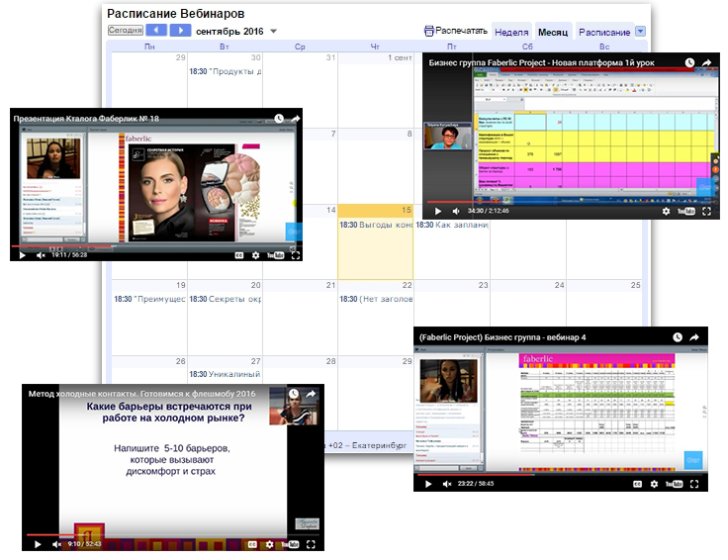Viewport: 728px width, 560px height.
Task: Switch to the Неделя tab
Action: click(511, 32)
